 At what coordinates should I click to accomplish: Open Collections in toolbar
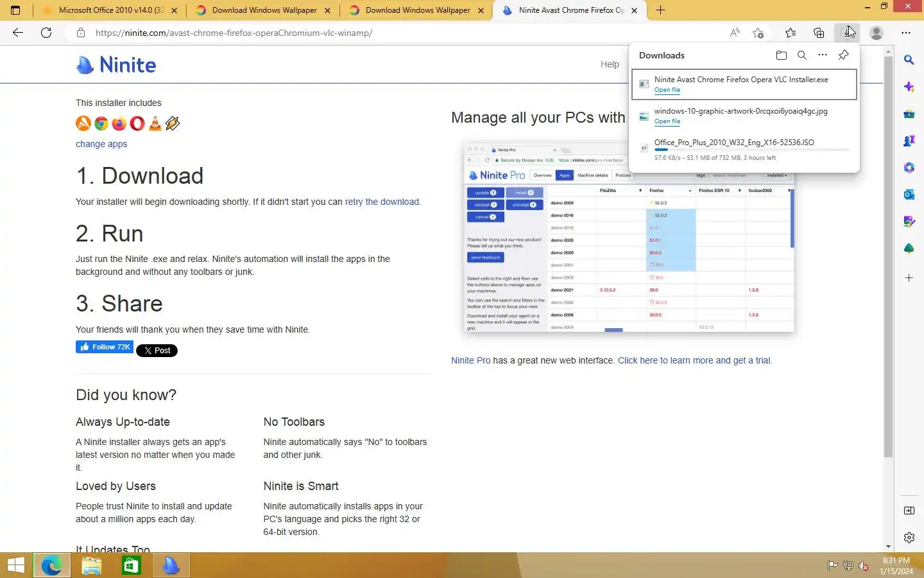pos(819,33)
